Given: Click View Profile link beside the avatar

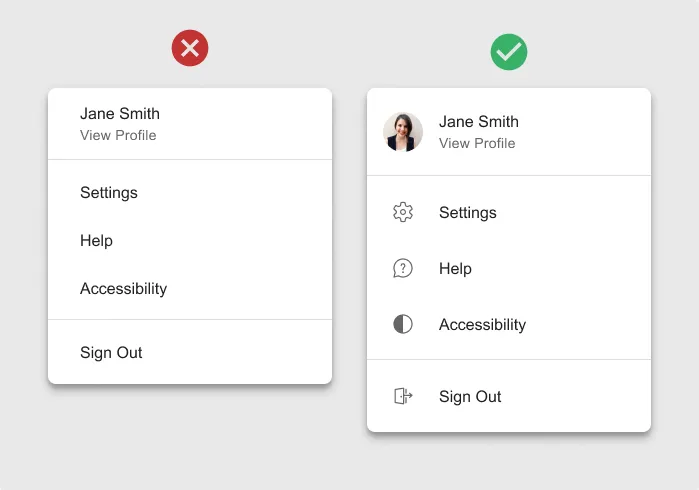Looking at the screenshot, I should 477,143.
